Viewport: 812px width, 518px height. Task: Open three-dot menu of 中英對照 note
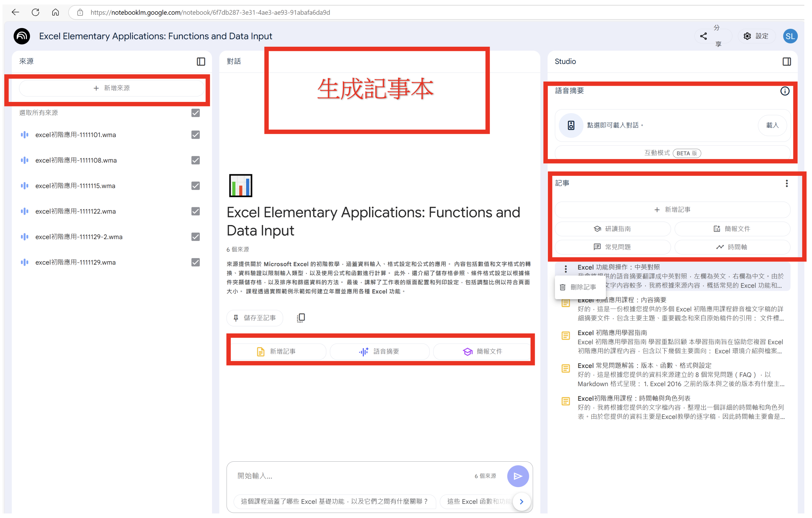tap(566, 269)
